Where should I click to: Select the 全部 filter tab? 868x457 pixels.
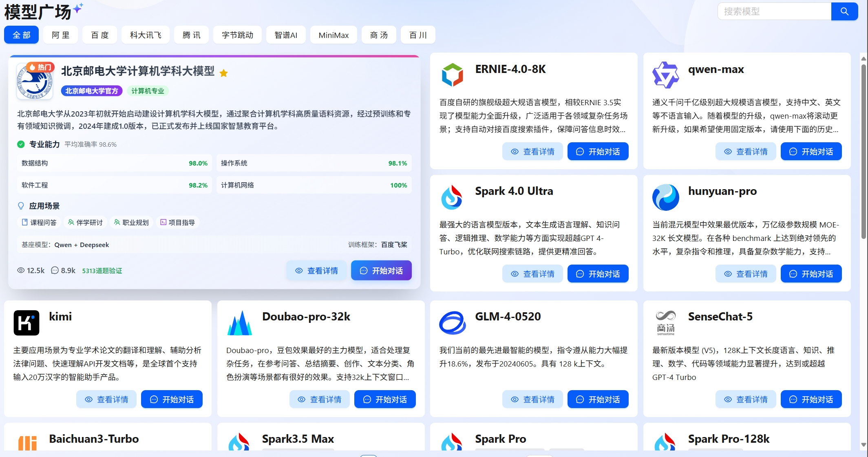21,35
